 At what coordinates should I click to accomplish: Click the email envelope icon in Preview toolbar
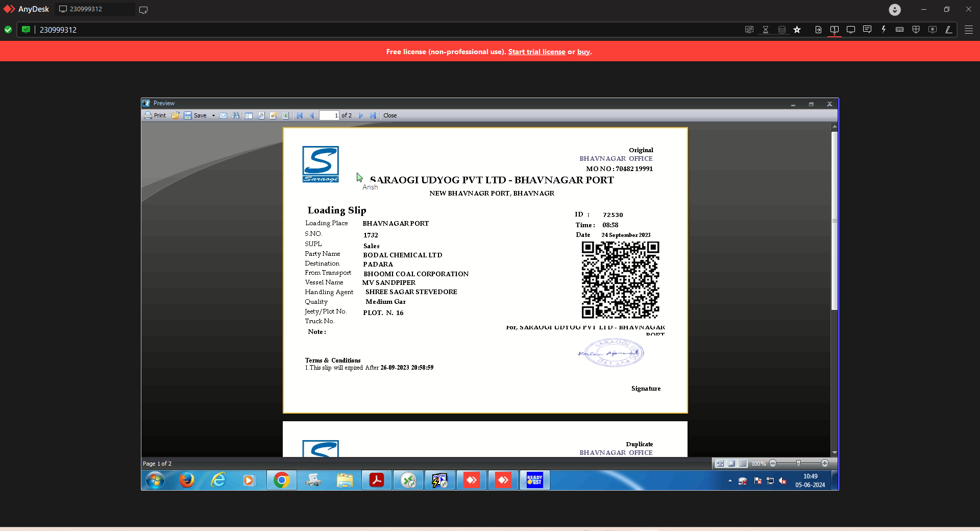(x=223, y=115)
